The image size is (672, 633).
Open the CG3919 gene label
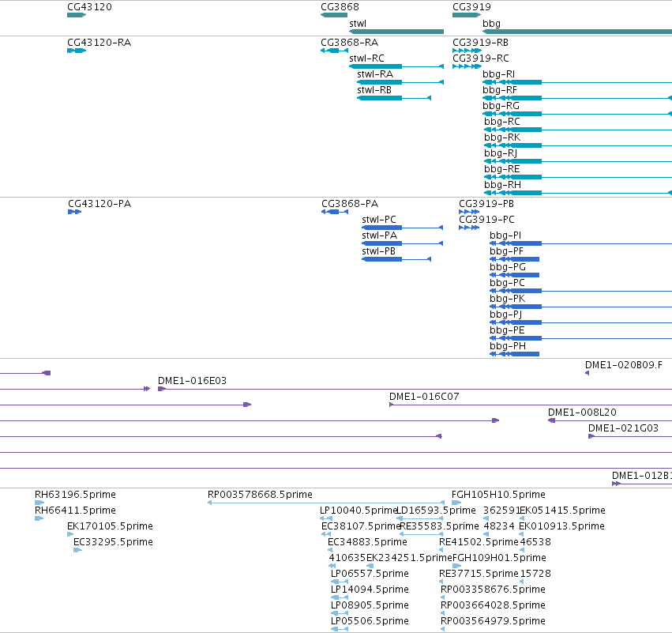(472, 7)
